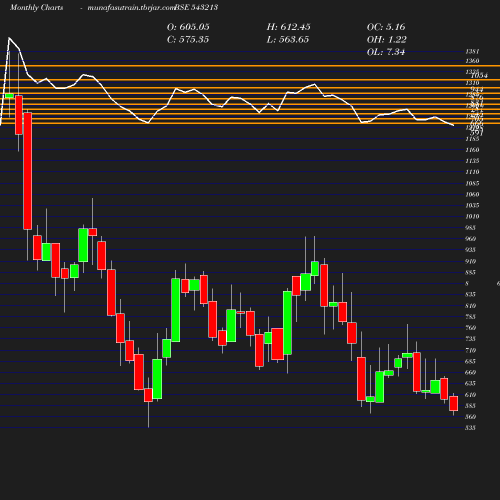Screen dimensions: 500x500
Task: Click the 910 price axis label
Action: [470, 261]
